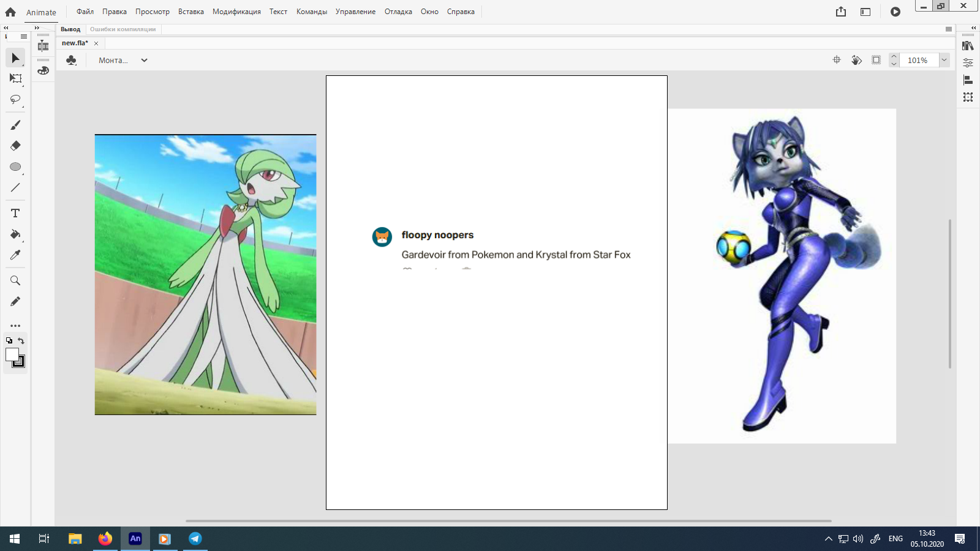Image resolution: width=980 pixels, height=551 pixels.
Task: Open the Quick Share and Publish icon
Action: click(x=841, y=12)
